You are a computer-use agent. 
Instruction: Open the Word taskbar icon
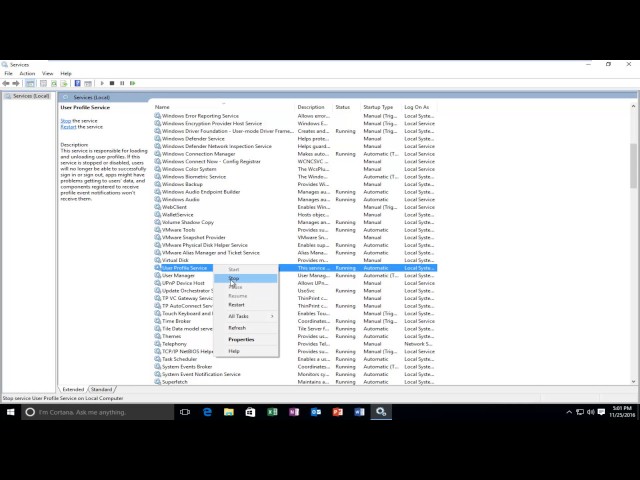pyautogui.click(x=359, y=412)
